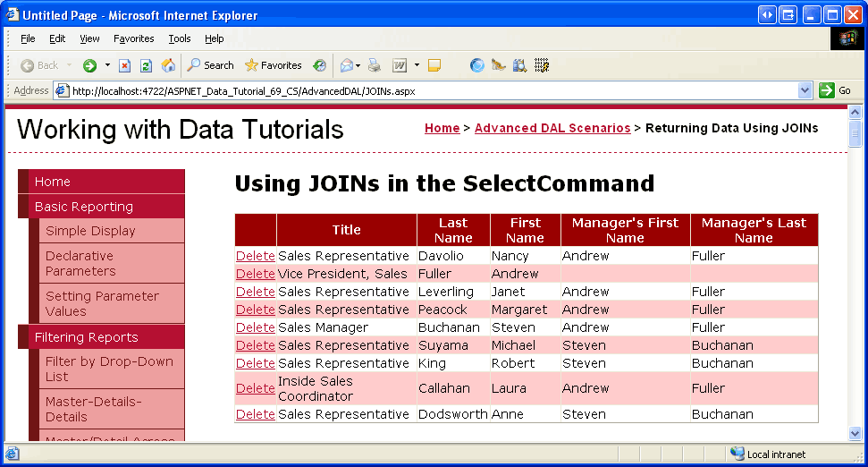This screenshot has width=868, height=467.
Task: Open the View menu
Action: point(89,38)
